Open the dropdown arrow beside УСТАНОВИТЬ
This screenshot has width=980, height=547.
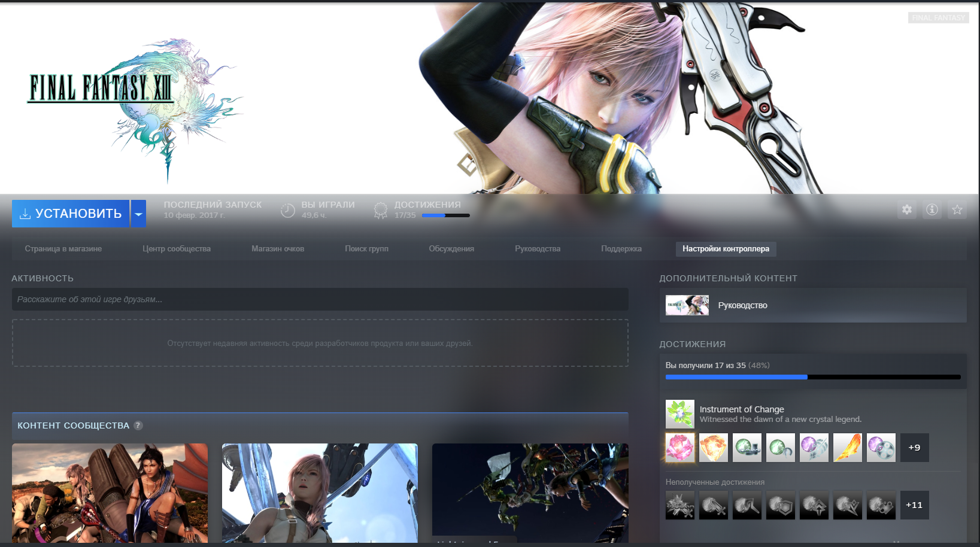point(138,214)
